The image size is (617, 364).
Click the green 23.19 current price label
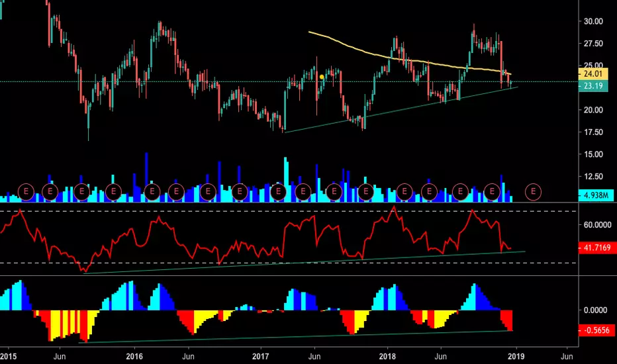[593, 86]
